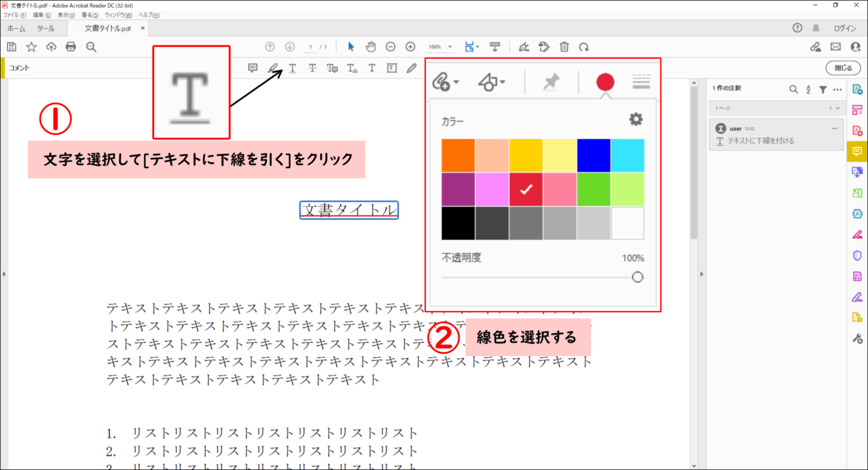Collapse the right pane arrow toggle

(x=701, y=274)
